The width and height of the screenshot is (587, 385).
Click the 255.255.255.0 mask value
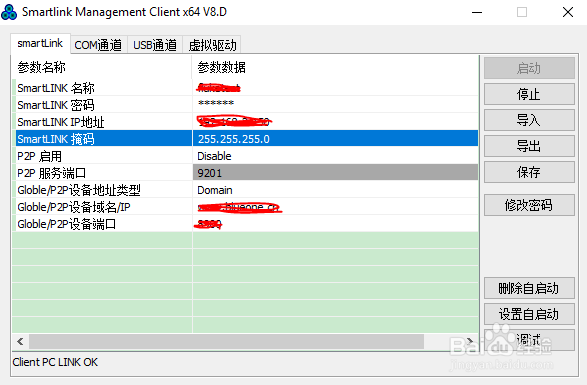pyautogui.click(x=234, y=139)
